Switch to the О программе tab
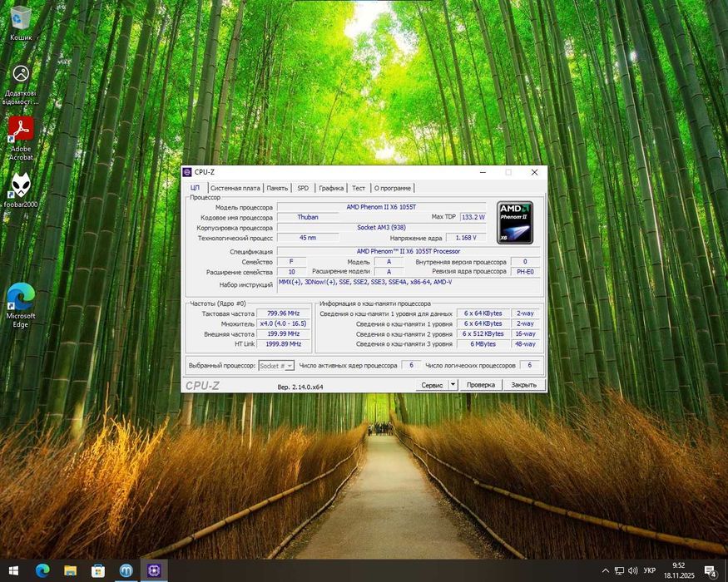The width and height of the screenshot is (728, 582). tap(393, 188)
